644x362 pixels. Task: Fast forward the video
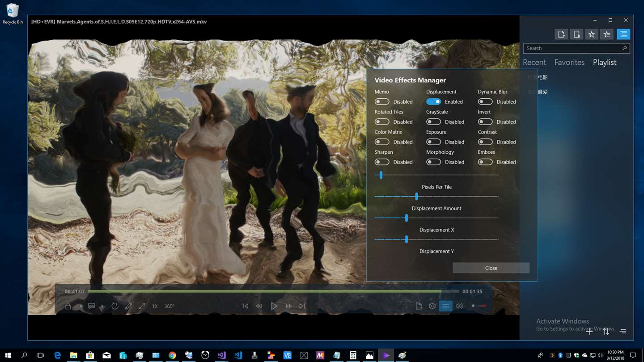(x=289, y=306)
